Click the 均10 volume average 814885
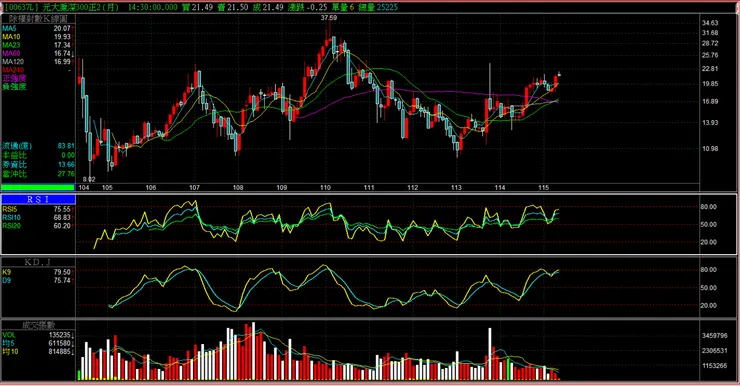Image resolution: width=740 pixels, height=386 pixels. pyautogui.click(x=59, y=352)
